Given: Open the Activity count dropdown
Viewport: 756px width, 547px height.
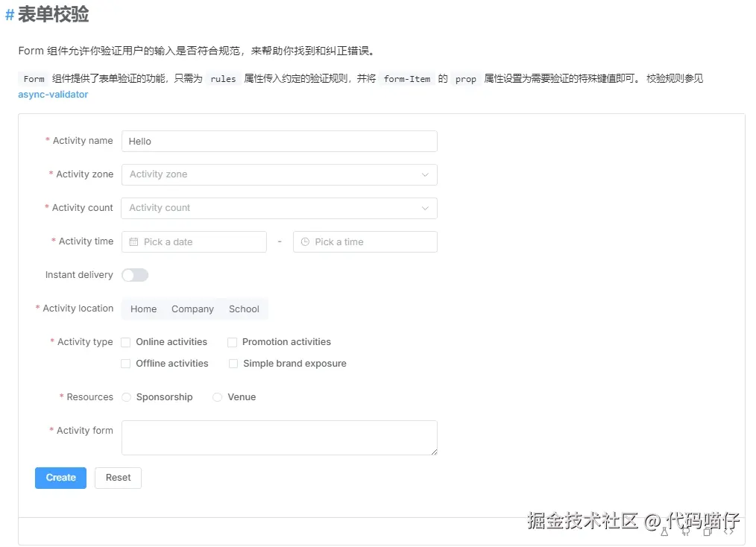Looking at the screenshot, I should point(279,208).
